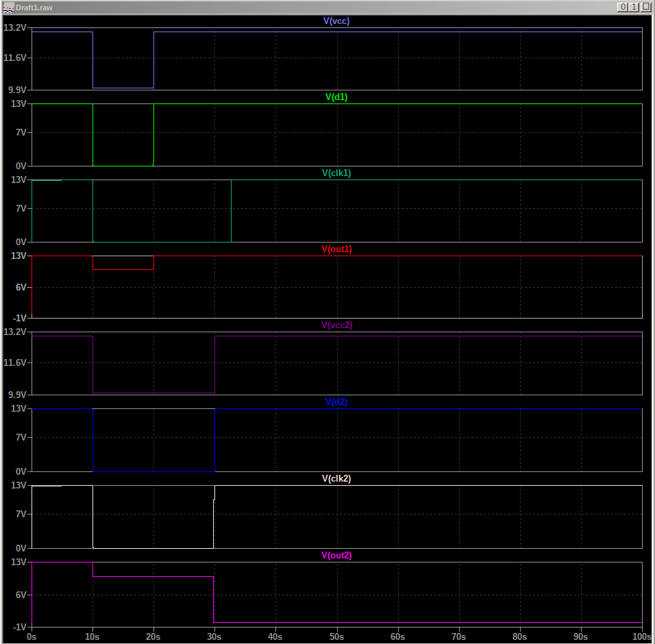Click the 11.6V axis label of V(vcc2) pane

pos(15,362)
